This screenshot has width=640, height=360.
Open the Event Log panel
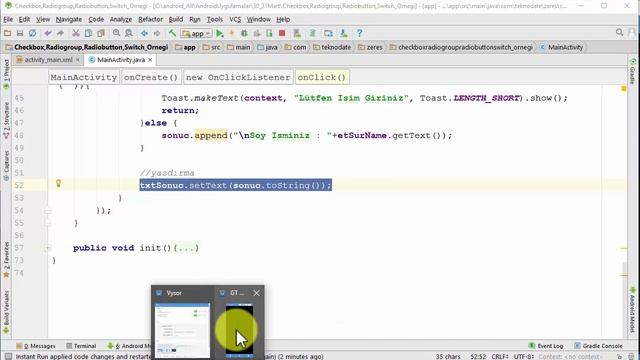(546, 346)
